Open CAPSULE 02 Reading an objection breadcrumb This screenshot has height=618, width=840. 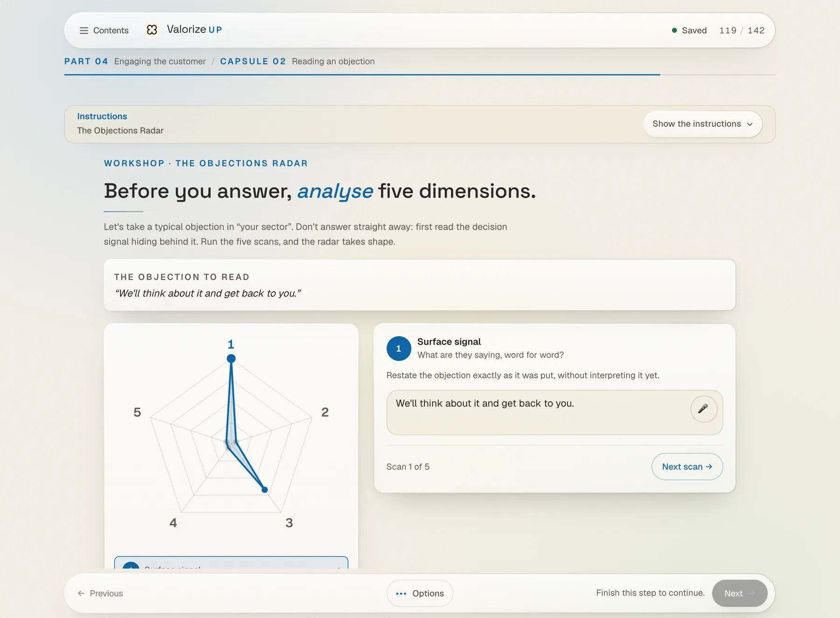(x=297, y=62)
